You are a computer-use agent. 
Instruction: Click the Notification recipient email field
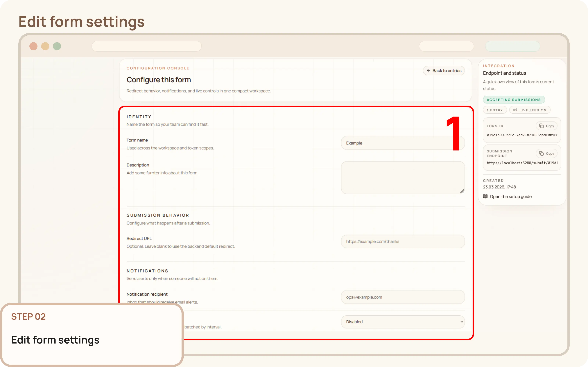coord(402,297)
